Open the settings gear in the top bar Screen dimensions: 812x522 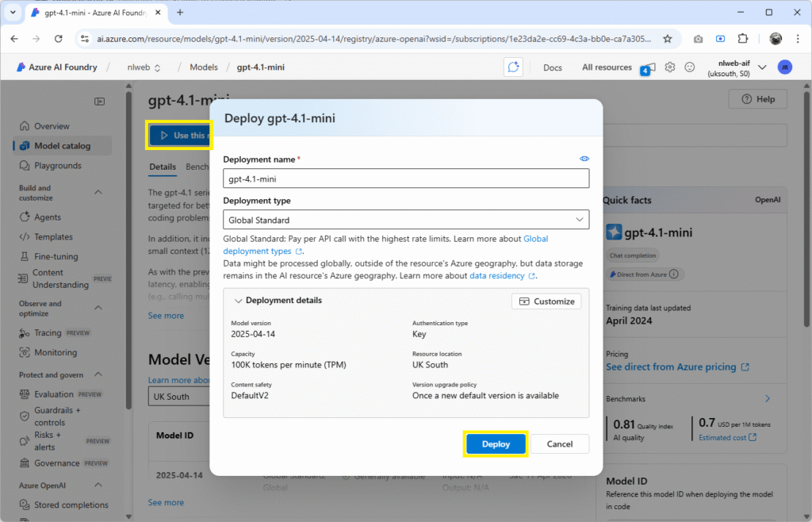[669, 67]
